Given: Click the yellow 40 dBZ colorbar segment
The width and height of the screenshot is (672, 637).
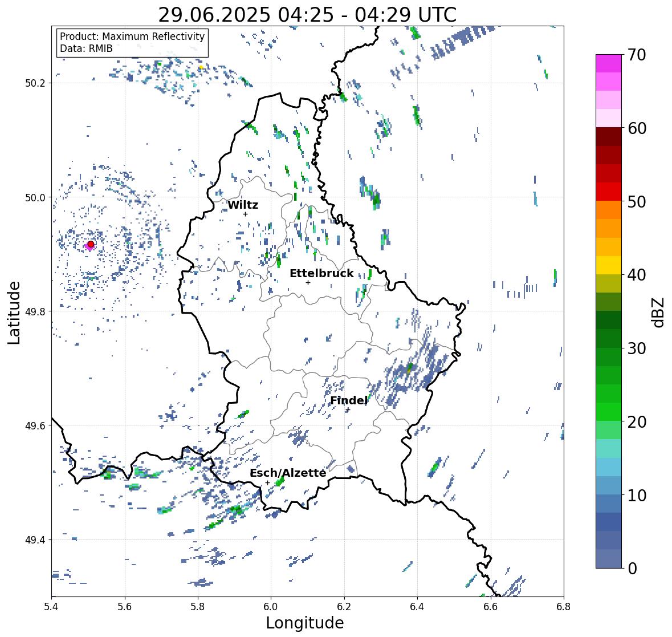Looking at the screenshot, I should 609,265.
